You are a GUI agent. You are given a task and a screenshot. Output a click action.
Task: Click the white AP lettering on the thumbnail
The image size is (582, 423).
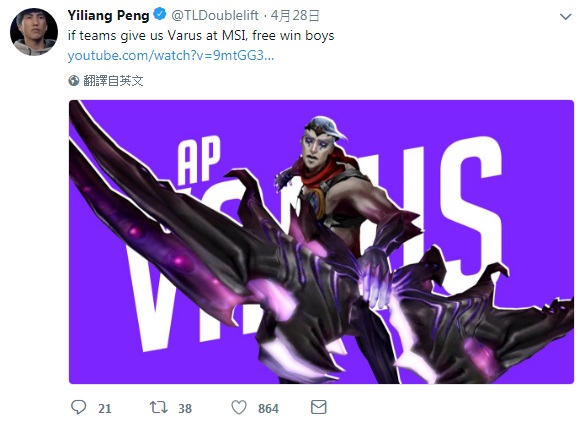(x=200, y=161)
